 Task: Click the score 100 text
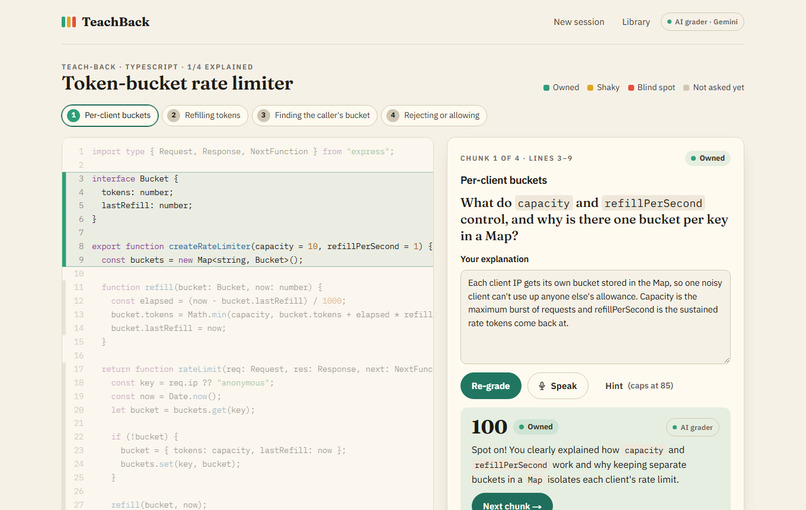coord(489,427)
